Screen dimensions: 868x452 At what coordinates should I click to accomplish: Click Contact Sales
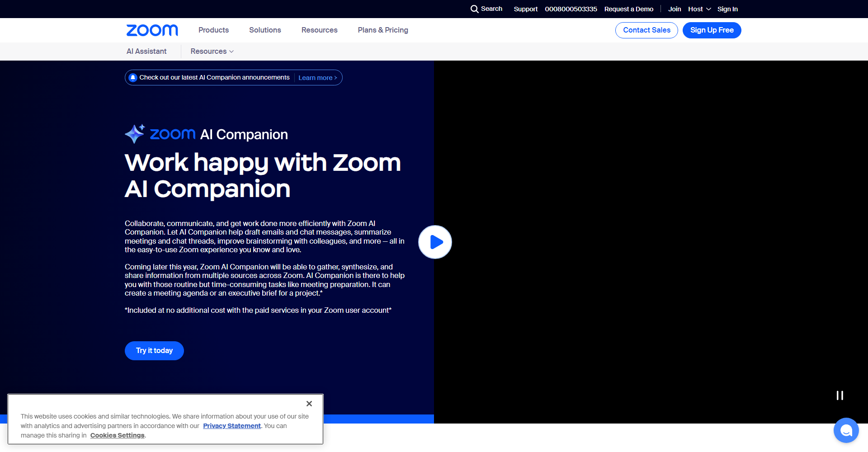click(646, 30)
